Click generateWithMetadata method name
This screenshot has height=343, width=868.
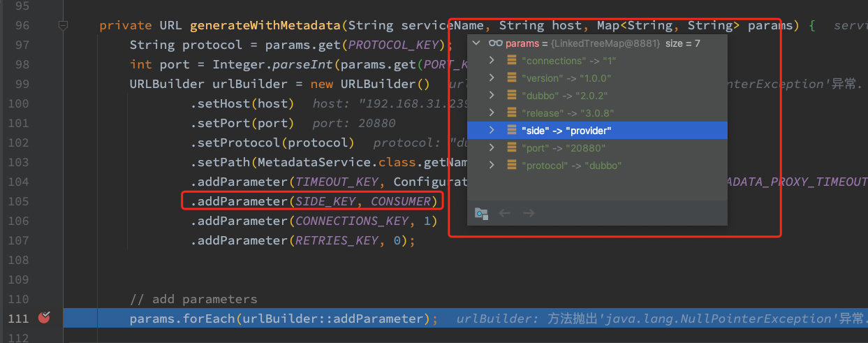click(265, 25)
